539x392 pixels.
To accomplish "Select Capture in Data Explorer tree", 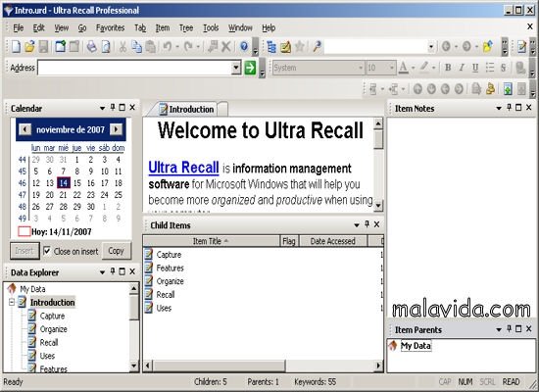I will (52, 316).
